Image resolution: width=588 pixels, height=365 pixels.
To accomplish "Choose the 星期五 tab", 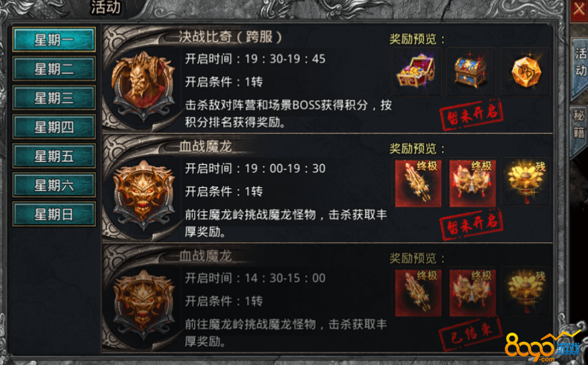I will click(54, 156).
